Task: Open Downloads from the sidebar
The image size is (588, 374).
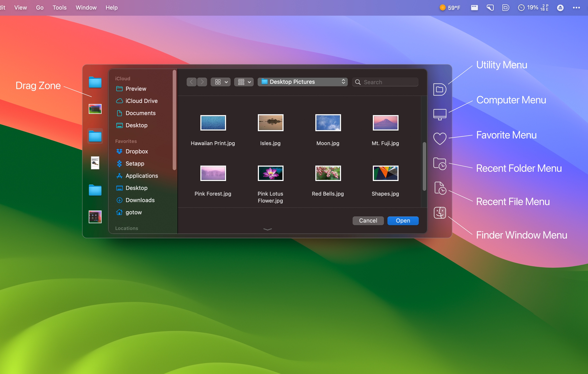Action: [140, 200]
